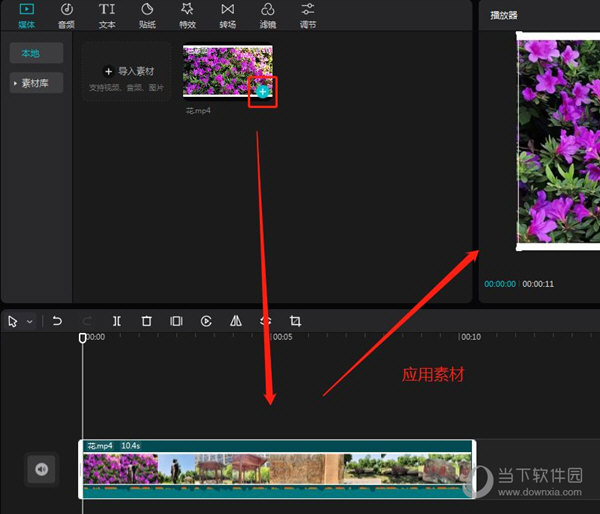The height and width of the screenshot is (514, 600).
Task: Click the delete trash icon in timeline toolbar
Action: point(147,321)
